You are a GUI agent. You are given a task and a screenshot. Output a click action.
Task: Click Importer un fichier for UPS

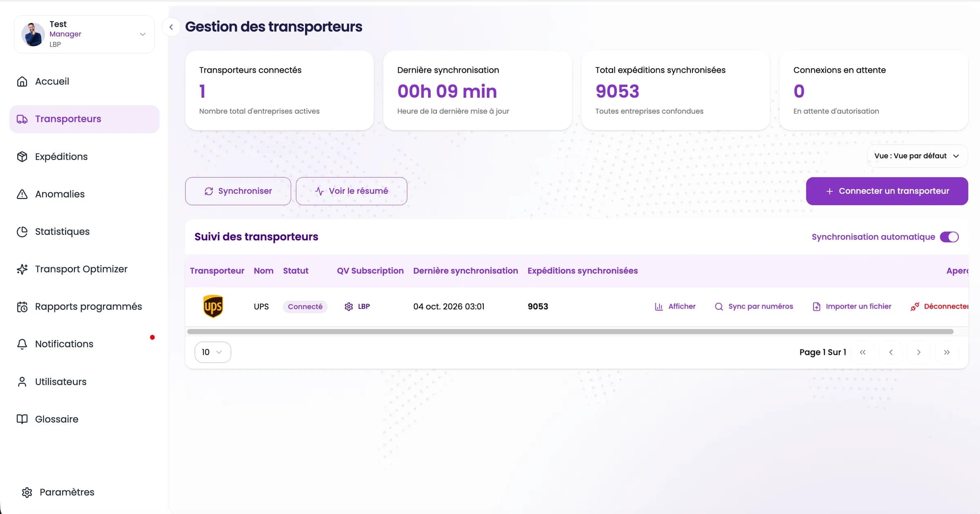(x=852, y=306)
